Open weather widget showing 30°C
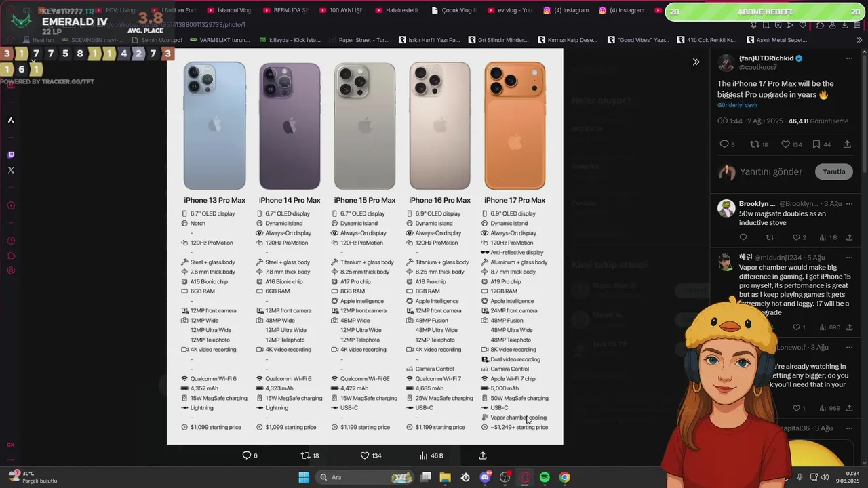The image size is (868, 488). (33, 477)
